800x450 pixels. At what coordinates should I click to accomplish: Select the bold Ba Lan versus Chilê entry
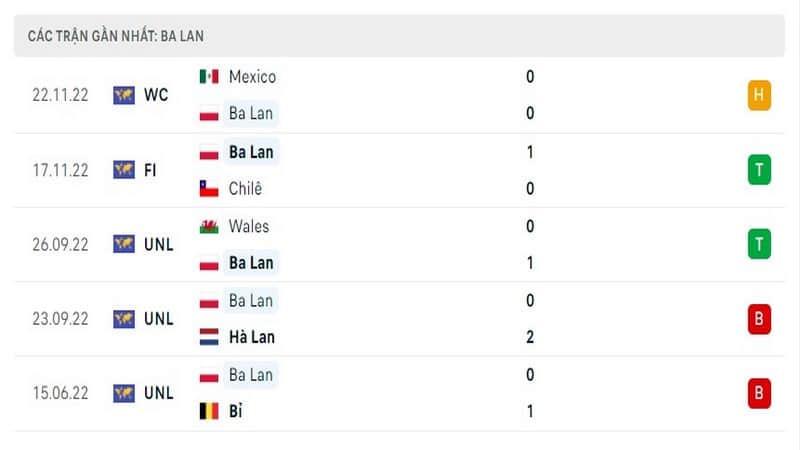tap(251, 152)
